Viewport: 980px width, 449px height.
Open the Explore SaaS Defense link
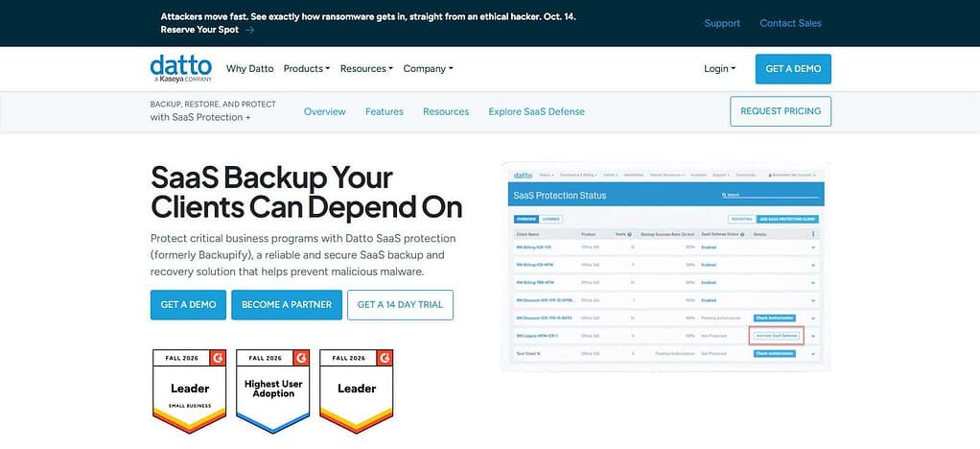[537, 111]
